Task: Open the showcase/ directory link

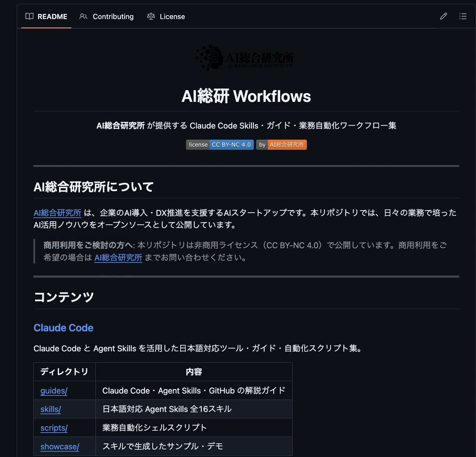Action: (x=59, y=446)
